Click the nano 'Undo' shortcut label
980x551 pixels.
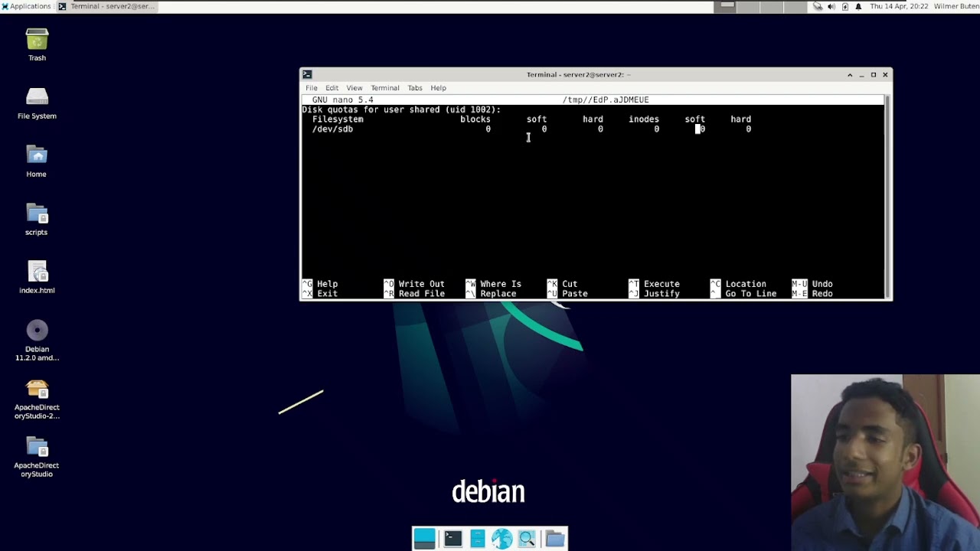point(822,284)
